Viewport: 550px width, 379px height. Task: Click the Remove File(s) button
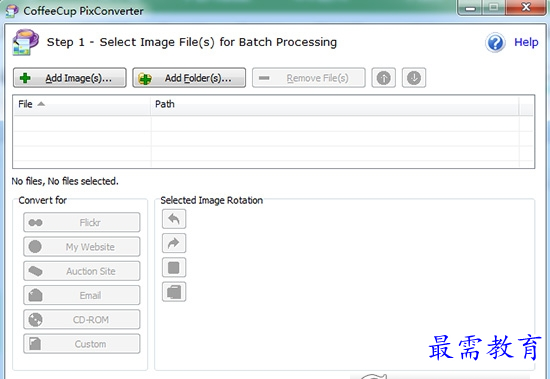point(309,78)
